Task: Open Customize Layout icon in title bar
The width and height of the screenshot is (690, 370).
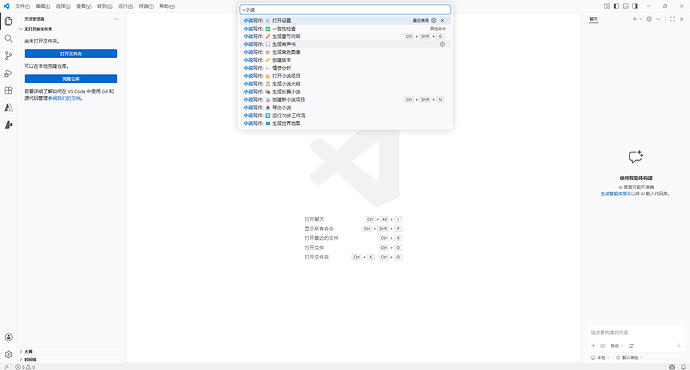Action: coord(607,6)
